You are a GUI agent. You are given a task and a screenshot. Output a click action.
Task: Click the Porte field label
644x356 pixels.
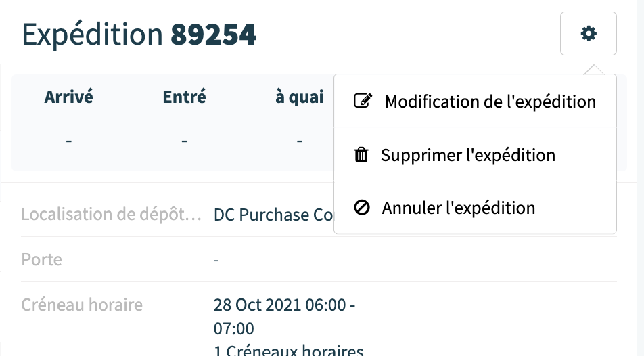tap(41, 259)
